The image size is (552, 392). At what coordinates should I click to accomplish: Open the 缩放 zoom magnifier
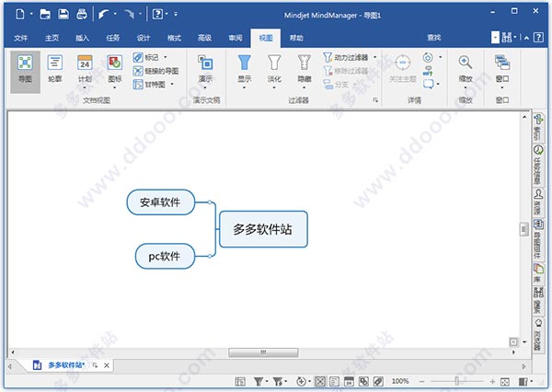466,71
